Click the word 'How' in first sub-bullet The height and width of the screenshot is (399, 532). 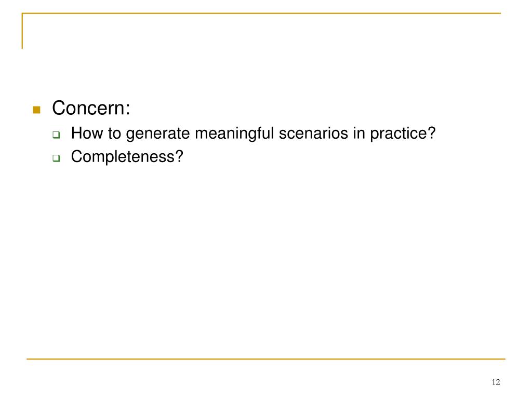coord(87,132)
